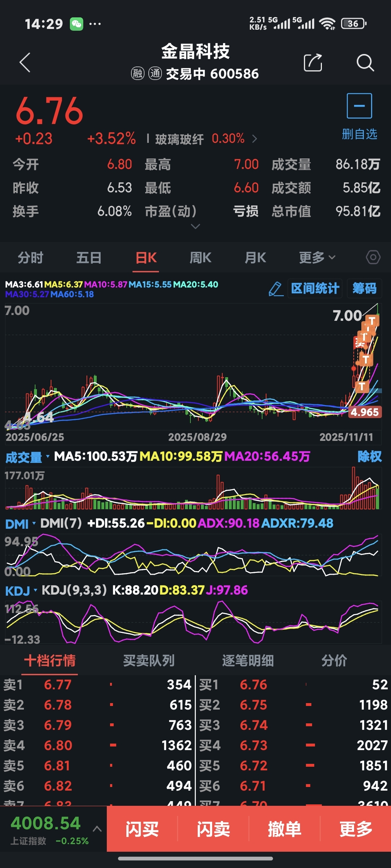This screenshot has height=868, width=391.
Task: Open the 逐笔明细 tab
Action: (248, 660)
